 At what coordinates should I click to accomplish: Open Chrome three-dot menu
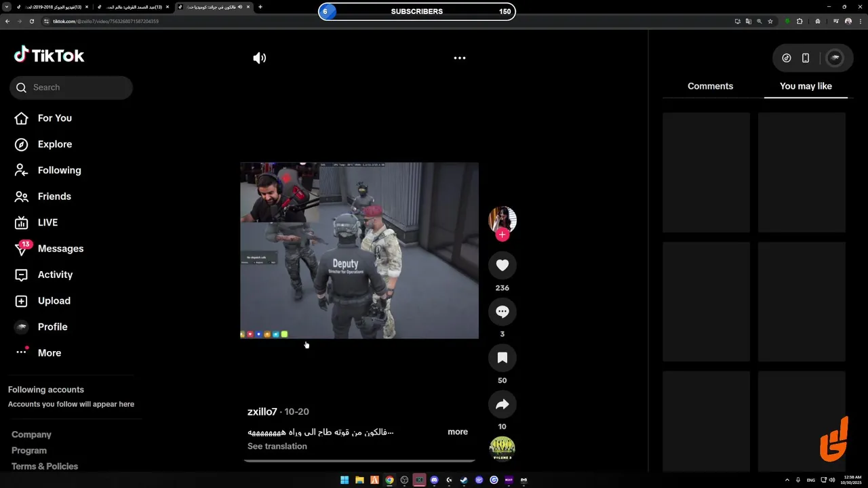pyautogui.click(x=860, y=21)
